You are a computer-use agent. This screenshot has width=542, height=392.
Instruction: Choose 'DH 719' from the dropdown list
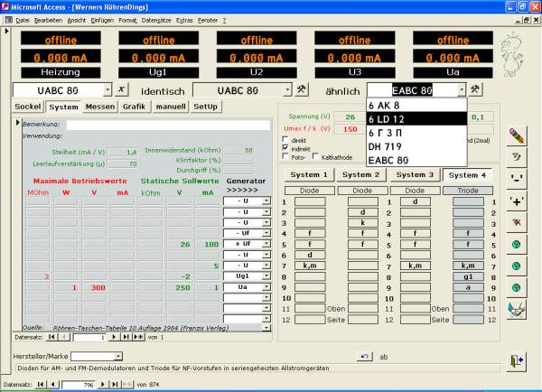(x=416, y=146)
